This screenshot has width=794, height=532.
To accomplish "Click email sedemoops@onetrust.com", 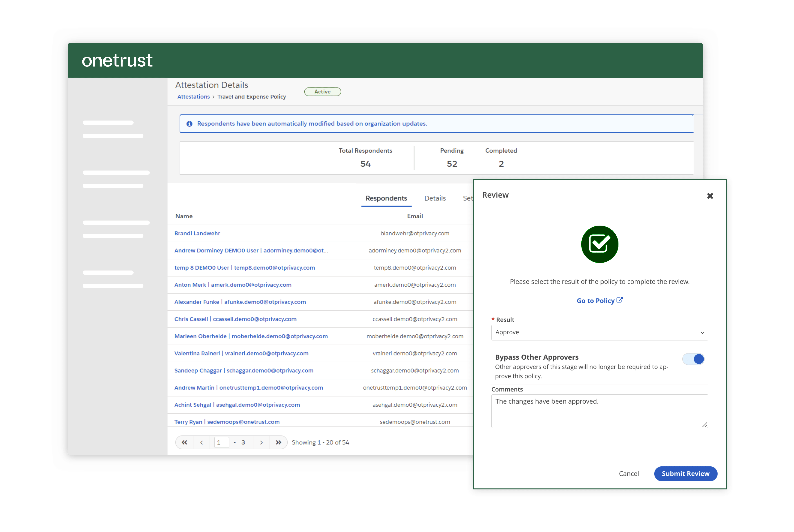I will coord(415,422).
